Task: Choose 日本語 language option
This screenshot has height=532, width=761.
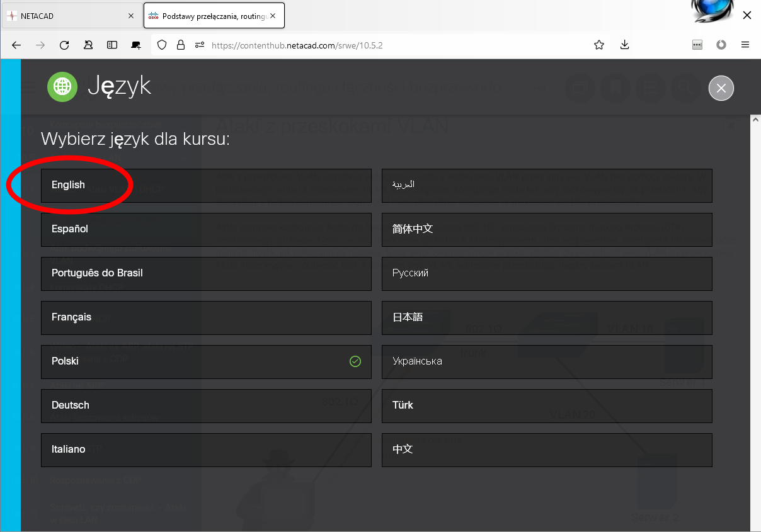Action: 547,317
